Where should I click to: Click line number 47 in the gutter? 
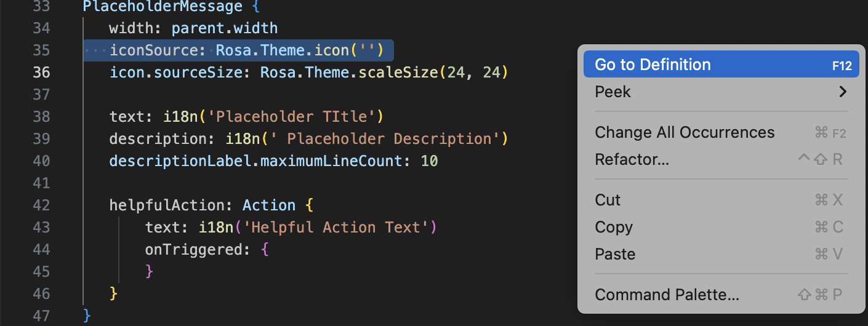point(41,316)
